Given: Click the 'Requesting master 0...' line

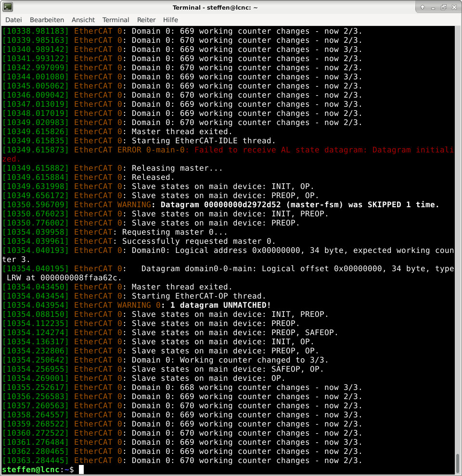Looking at the screenshot, I should (115, 232).
